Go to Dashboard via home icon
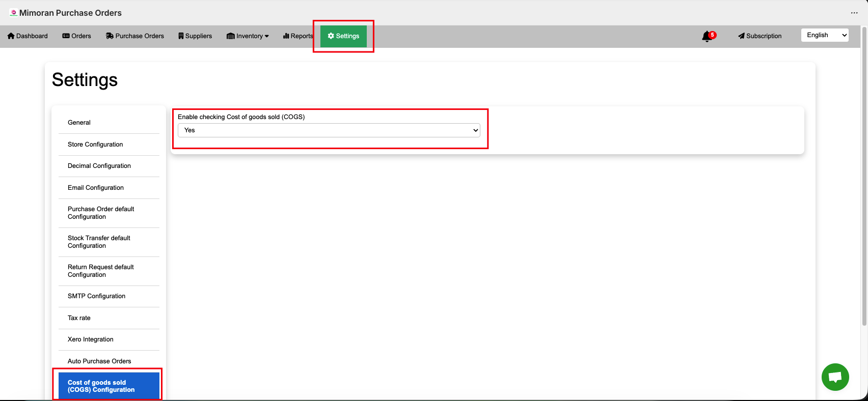Screen dimensions: 868x401 [x=11, y=36]
